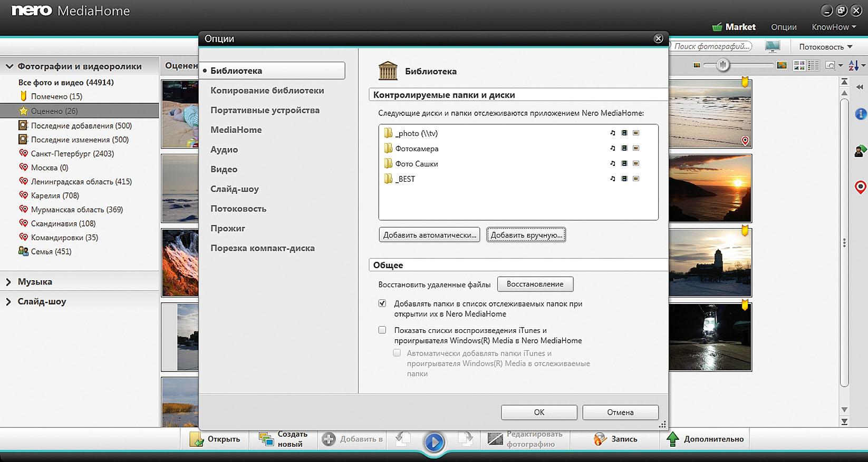868x462 pixels.
Task: Select Копирование библиотеки options category
Action: [x=267, y=91]
